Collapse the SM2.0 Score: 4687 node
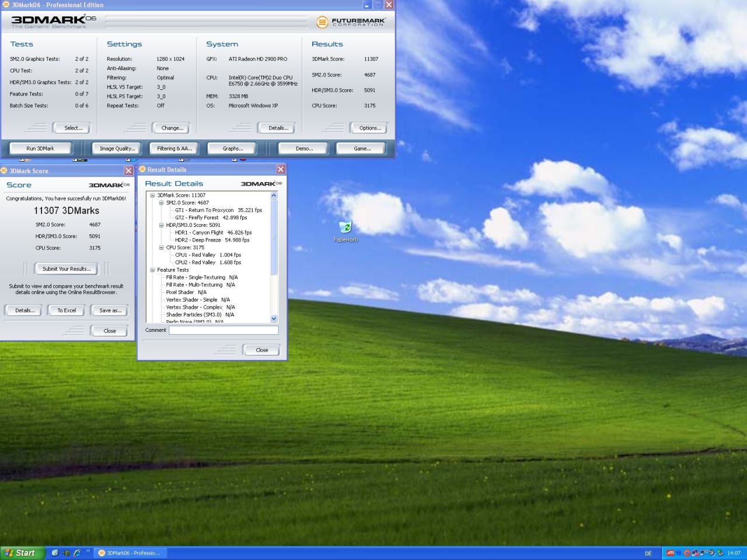This screenshot has width=747, height=560. [161, 203]
